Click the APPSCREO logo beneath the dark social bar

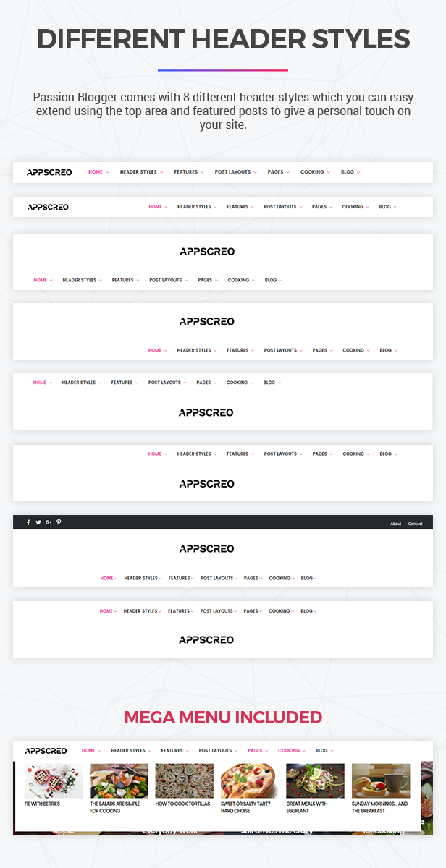click(x=207, y=549)
